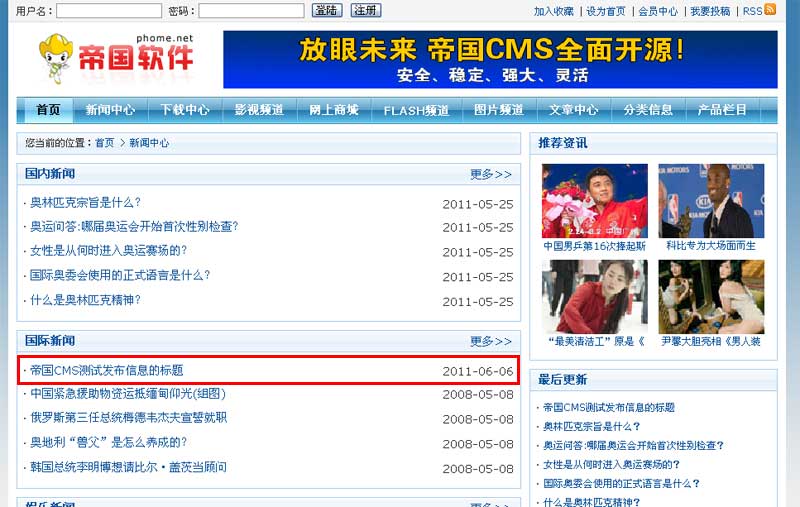This screenshot has height=507, width=800.
Task: Click 新闻中心 in the breadcrumb path
Action: [x=149, y=143]
